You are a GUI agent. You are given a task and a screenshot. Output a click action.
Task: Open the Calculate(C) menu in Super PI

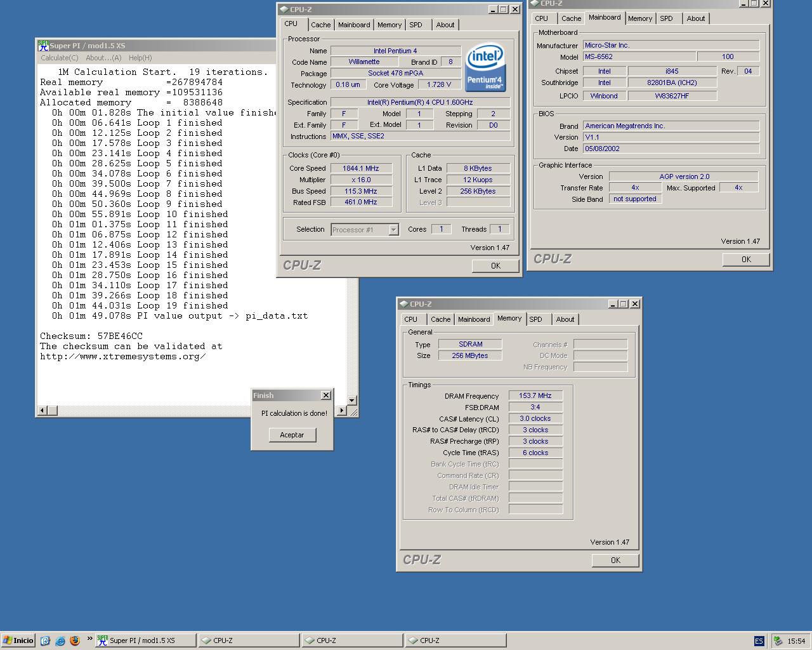(x=60, y=58)
